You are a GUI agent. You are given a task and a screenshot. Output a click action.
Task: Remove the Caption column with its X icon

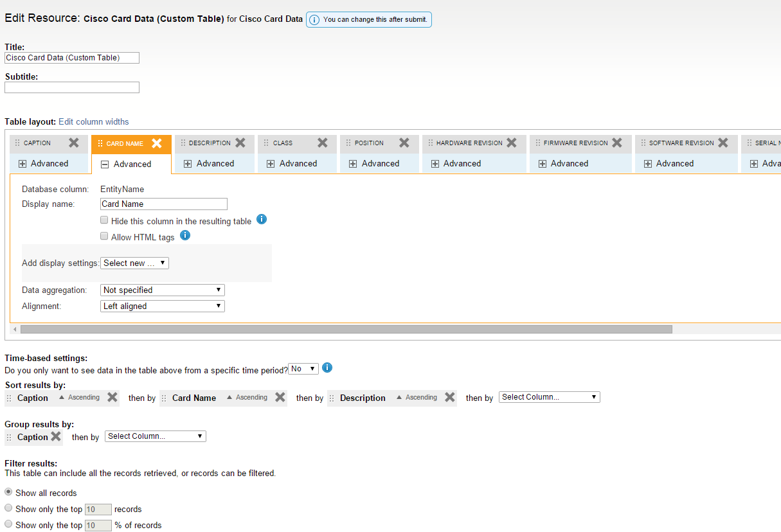[x=74, y=143]
